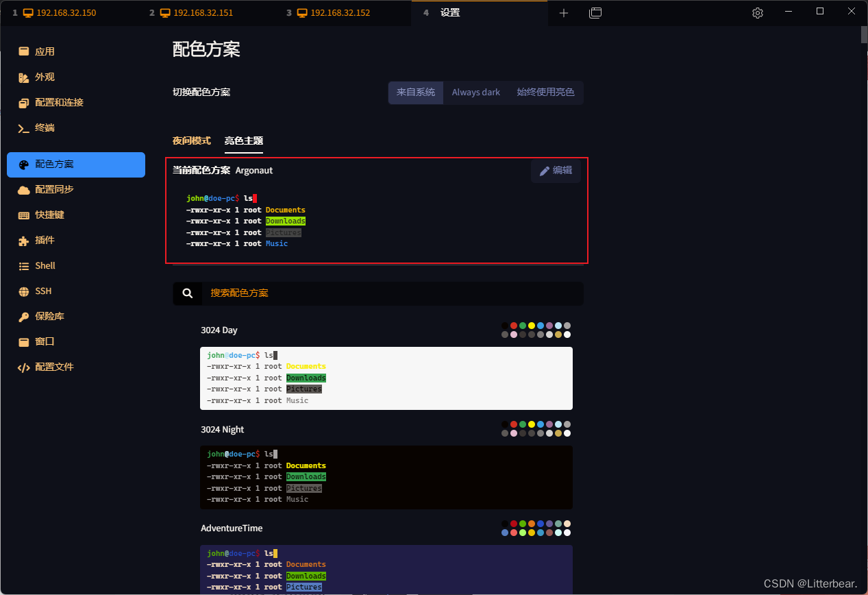Switch to the 亮色主题 tab
868x595 pixels.
click(x=244, y=141)
